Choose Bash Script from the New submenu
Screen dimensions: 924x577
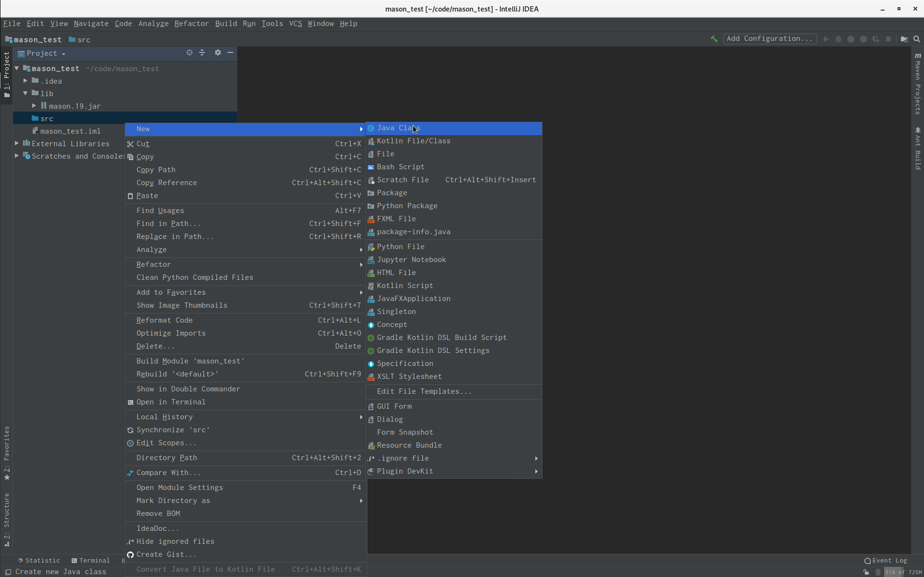(x=454, y=167)
